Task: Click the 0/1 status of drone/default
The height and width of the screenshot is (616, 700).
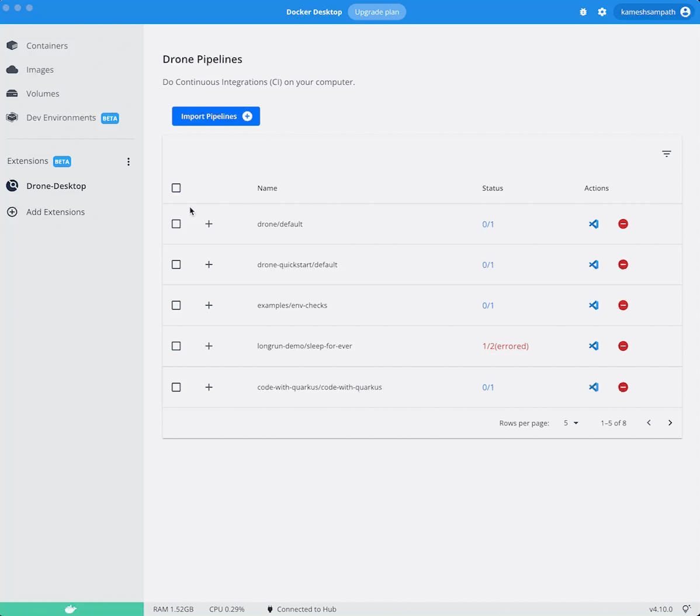Action: 488,224
